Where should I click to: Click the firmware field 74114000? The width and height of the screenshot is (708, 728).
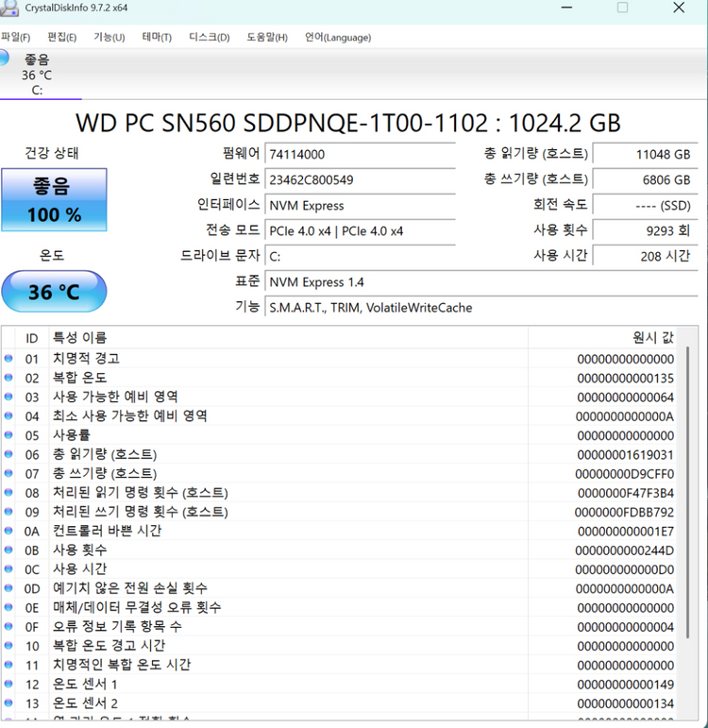tap(360, 154)
